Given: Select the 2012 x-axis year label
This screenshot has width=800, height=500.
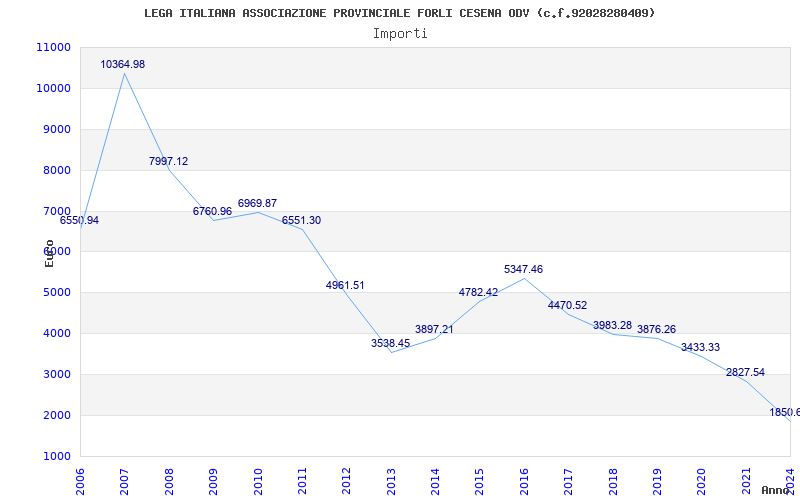Looking at the screenshot, I should pos(346,481).
